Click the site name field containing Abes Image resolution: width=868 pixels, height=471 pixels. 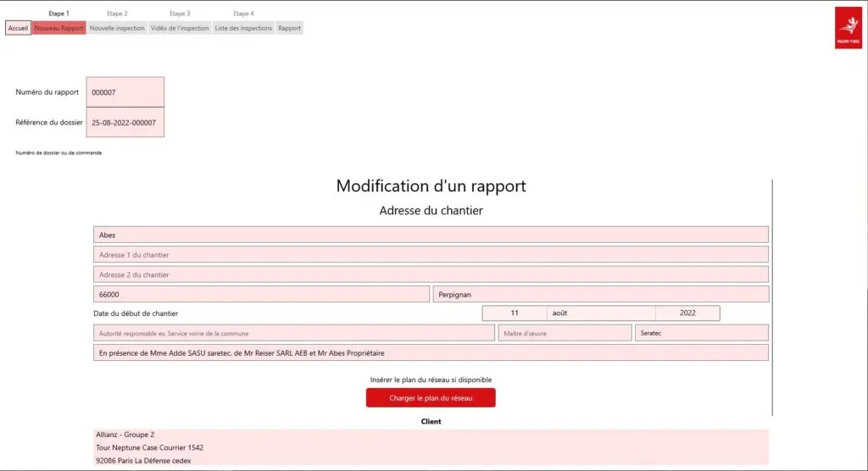[x=431, y=235]
